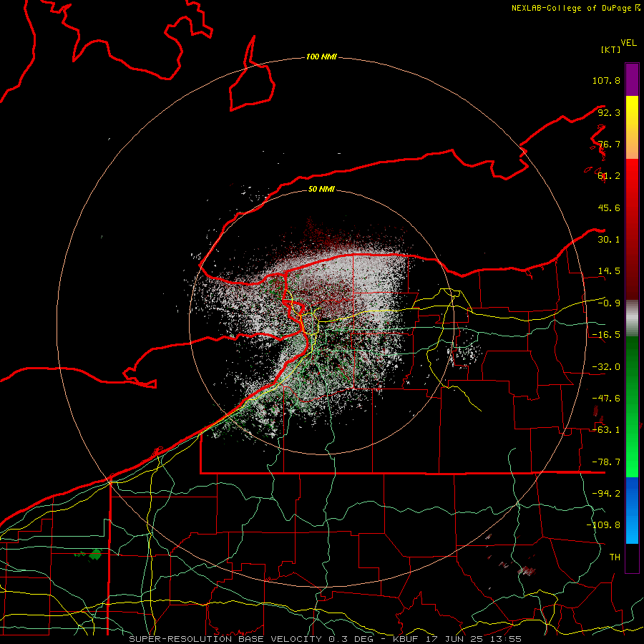Click the 92.3 velocity scale value

click(x=609, y=112)
